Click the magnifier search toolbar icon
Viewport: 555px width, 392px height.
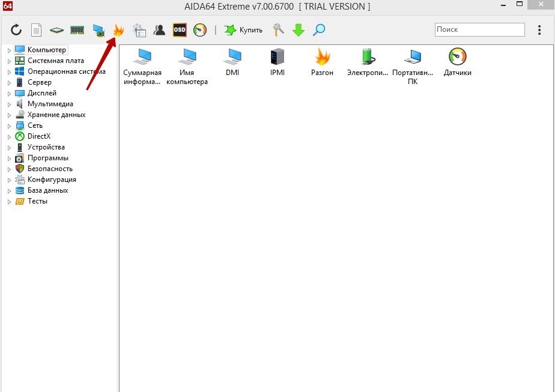click(319, 30)
